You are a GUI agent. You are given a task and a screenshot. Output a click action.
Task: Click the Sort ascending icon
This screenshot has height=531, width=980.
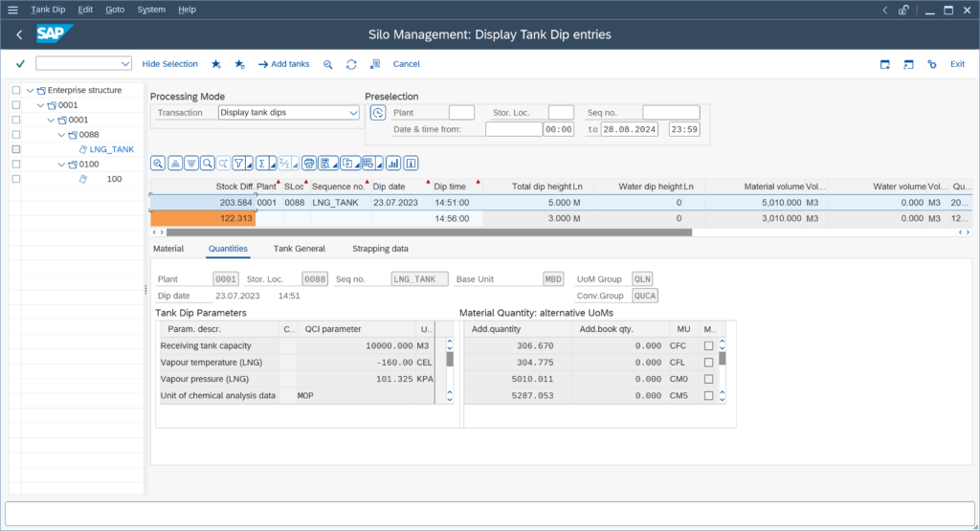click(175, 164)
